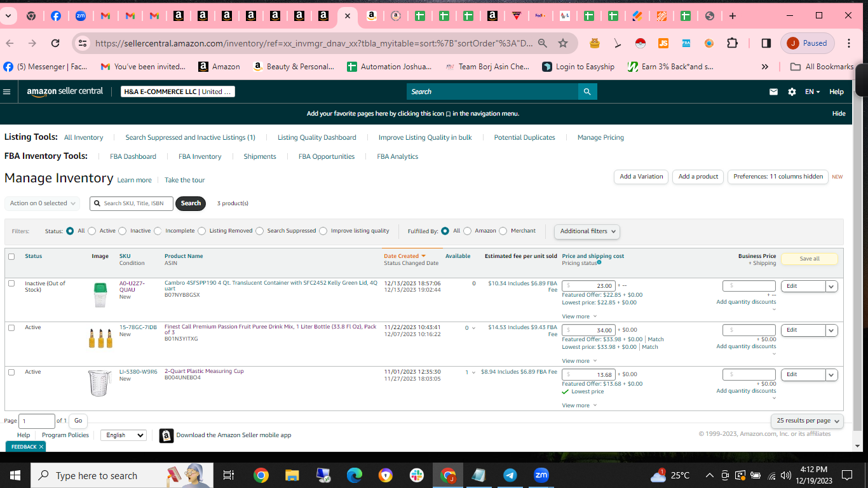This screenshot has height=488, width=868.
Task: Expand the Additional filters dropdown
Action: (587, 231)
